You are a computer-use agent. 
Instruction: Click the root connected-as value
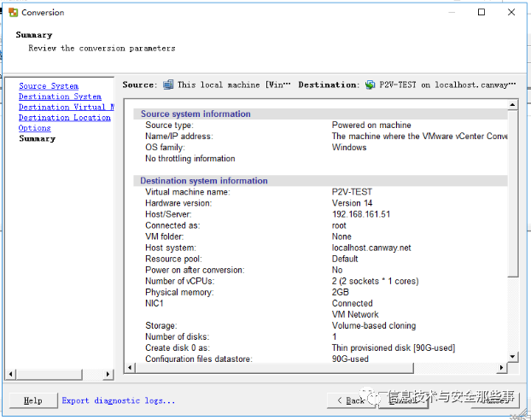339,225
